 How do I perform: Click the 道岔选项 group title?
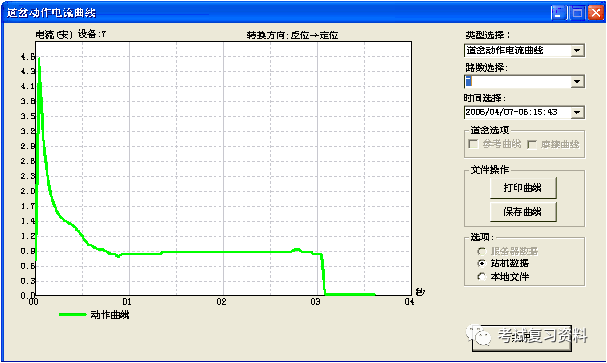pos(490,130)
